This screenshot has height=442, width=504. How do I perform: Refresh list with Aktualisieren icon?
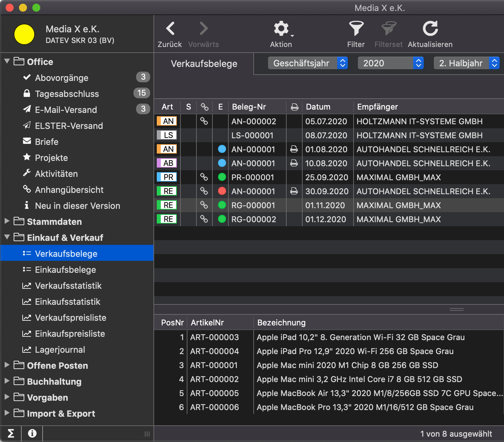click(x=430, y=29)
